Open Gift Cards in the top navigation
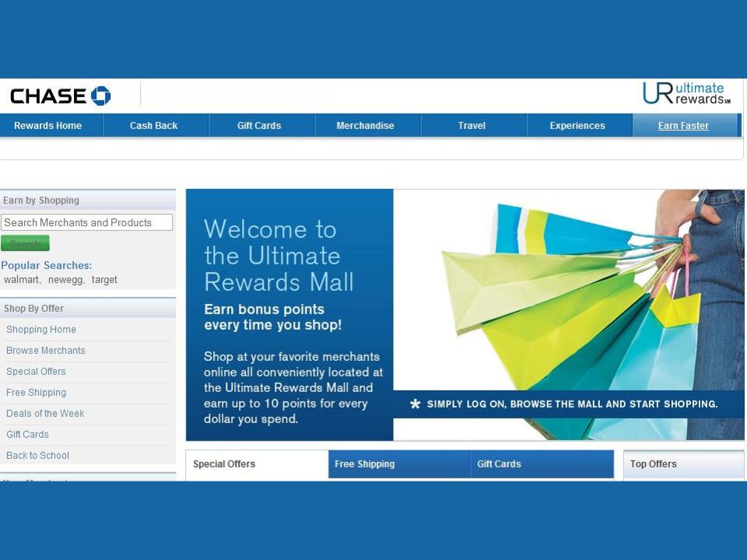Screen dimensions: 747x560 (259, 126)
